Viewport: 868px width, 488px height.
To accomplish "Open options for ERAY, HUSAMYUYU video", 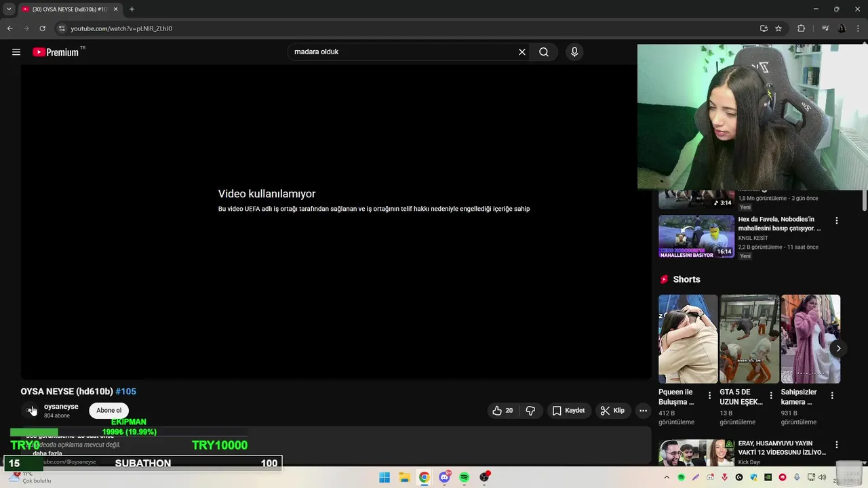I will (x=837, y=445).
